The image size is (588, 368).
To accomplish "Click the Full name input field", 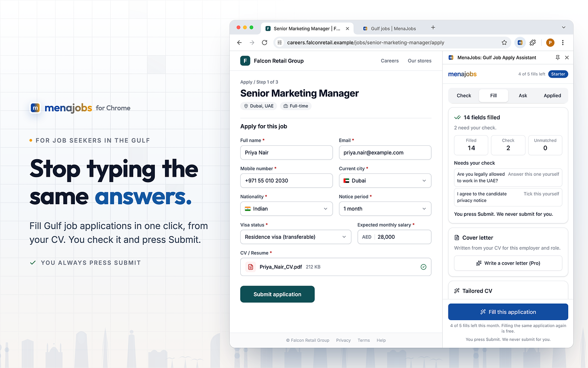I will pos(287,153).
